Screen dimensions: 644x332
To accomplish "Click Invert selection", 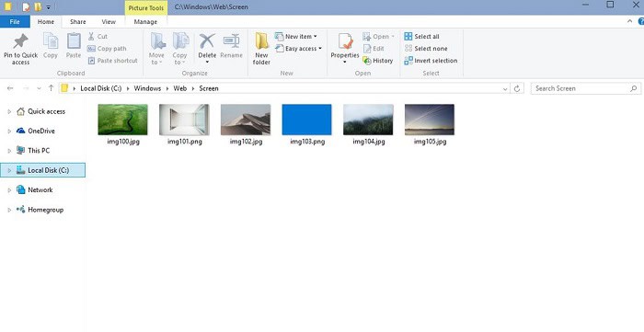I will click(x=431, y=61).
